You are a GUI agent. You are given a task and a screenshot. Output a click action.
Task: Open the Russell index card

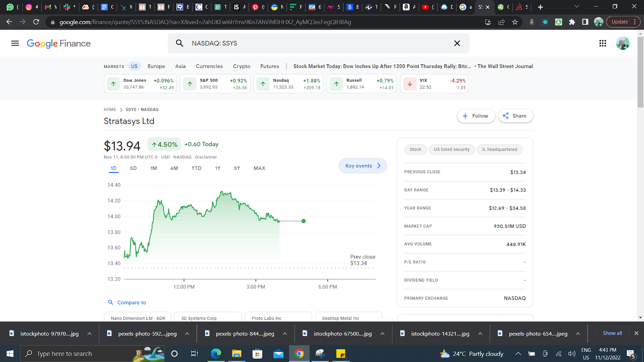click(361, 84)
